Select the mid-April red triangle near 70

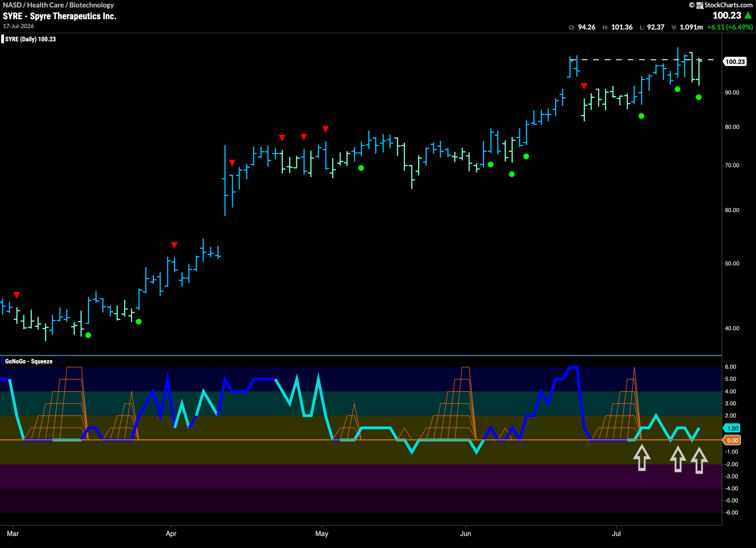pyautogui.click(x=232, y=163)
